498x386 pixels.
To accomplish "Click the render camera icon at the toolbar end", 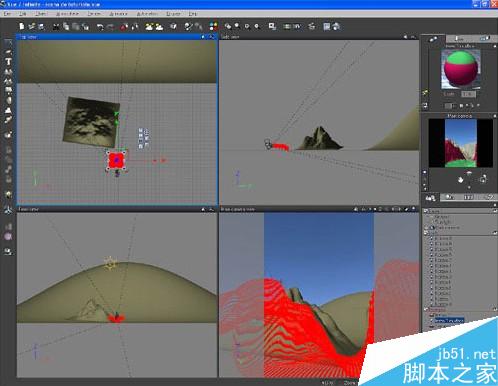I will pos(336,26).
